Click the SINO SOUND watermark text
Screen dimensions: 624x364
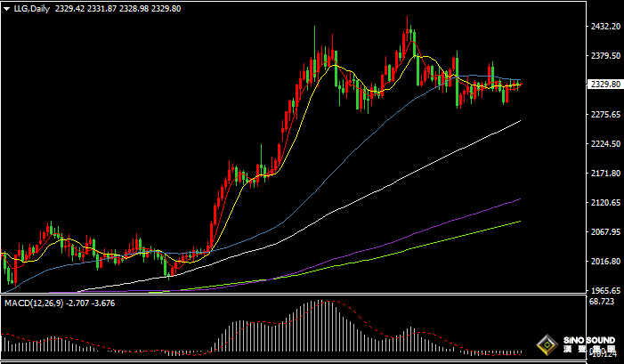coord(588,342)
